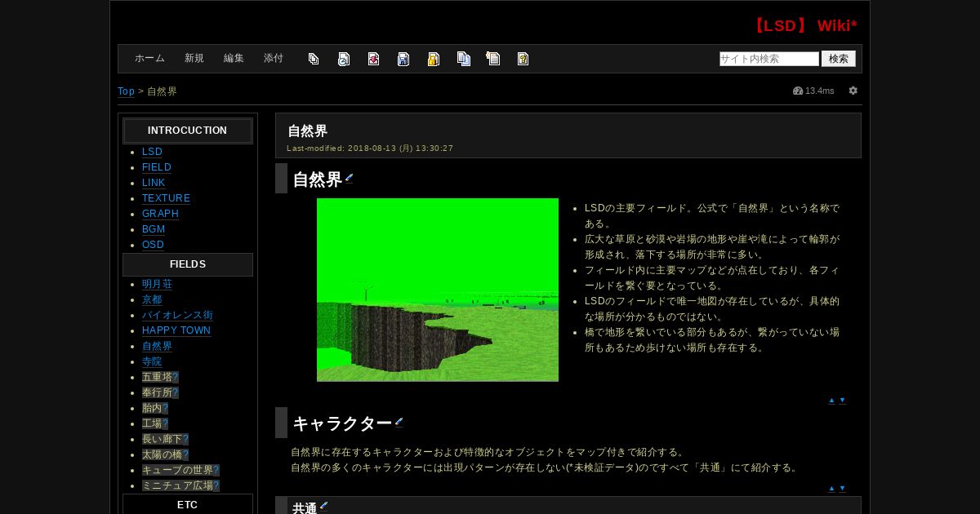Screen dimensions: 980x514
Task: Click the red arrow attach-file icon
Action: point(373,59)
